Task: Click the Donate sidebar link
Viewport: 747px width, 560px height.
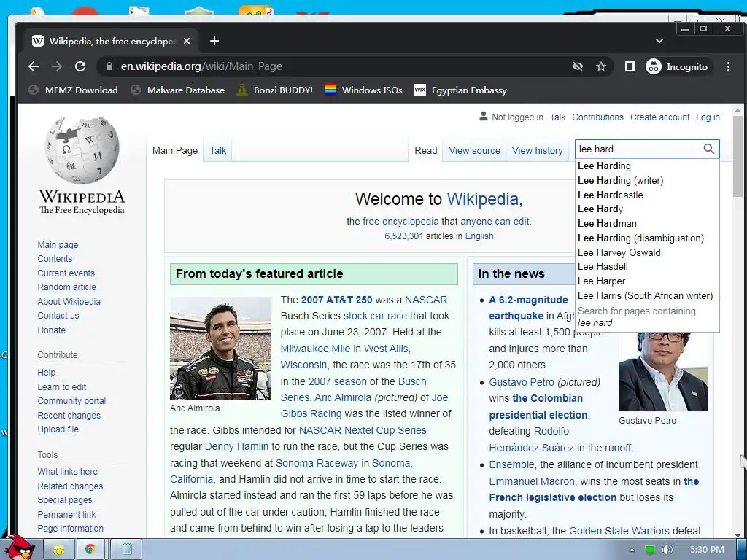Action: pos(52,330)
